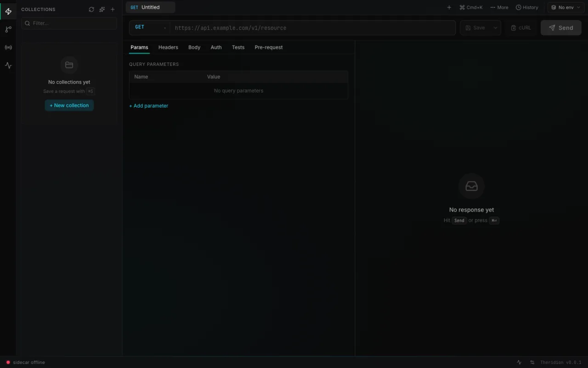Open the No env environment dropdown
The width and height of the screenshot is (588, 368).
point(565,7)
